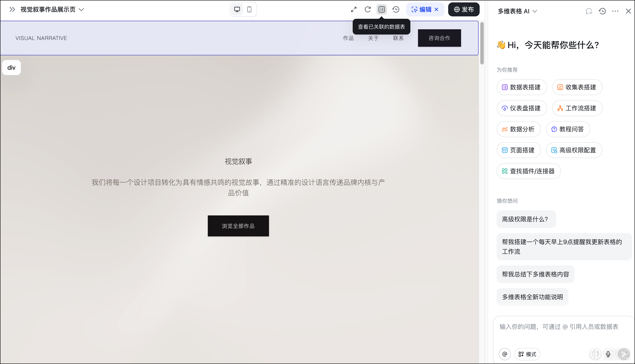Ask 多维表格全新功能说明
Image resolution: width=635 pixels, height=364 pixels.
(532, 297)
